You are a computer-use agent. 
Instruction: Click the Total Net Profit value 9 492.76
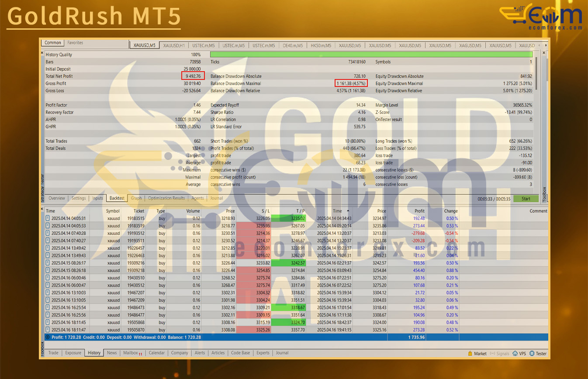point(193,76)
